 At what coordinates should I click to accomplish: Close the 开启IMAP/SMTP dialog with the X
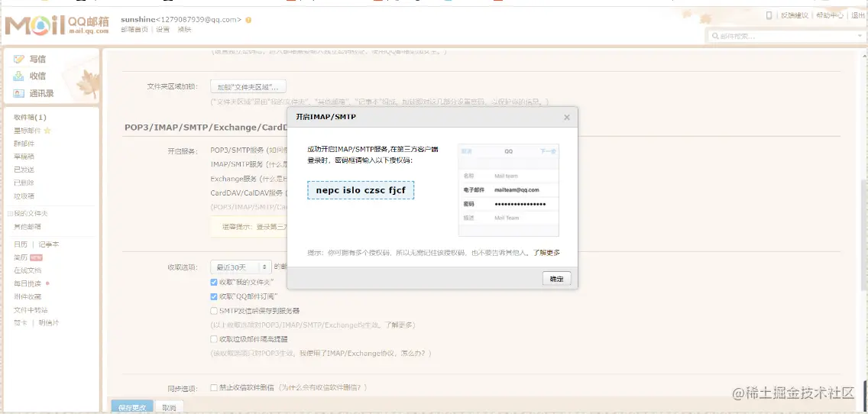pyautogui.click(x=566, y=118)
